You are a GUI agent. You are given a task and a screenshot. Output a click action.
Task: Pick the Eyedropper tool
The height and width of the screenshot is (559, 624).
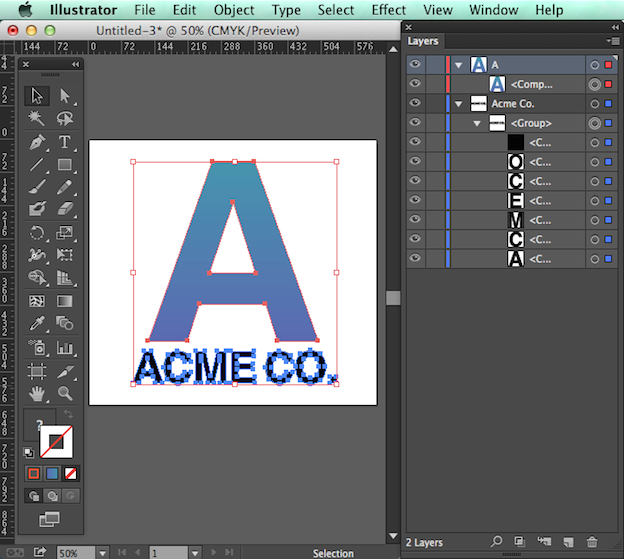tap(37, 324)
